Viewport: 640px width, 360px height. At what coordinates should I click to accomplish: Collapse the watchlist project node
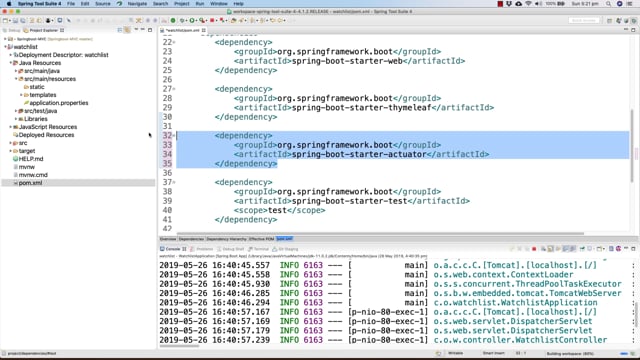5,47
